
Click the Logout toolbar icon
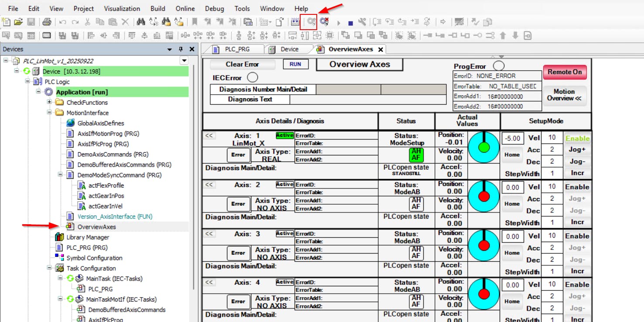click(x=324, y=21)
